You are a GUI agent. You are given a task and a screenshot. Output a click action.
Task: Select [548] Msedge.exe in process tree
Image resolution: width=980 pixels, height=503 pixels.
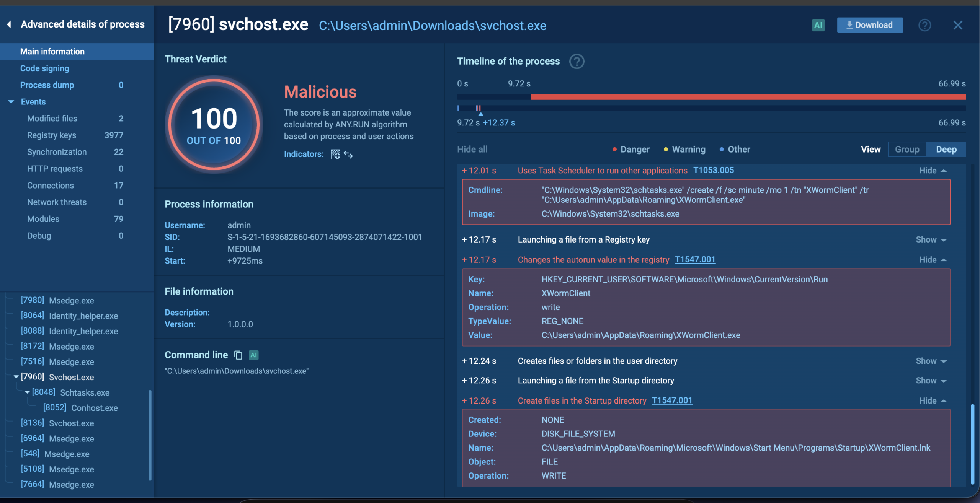pyautogui.click(x=55, y=454)
